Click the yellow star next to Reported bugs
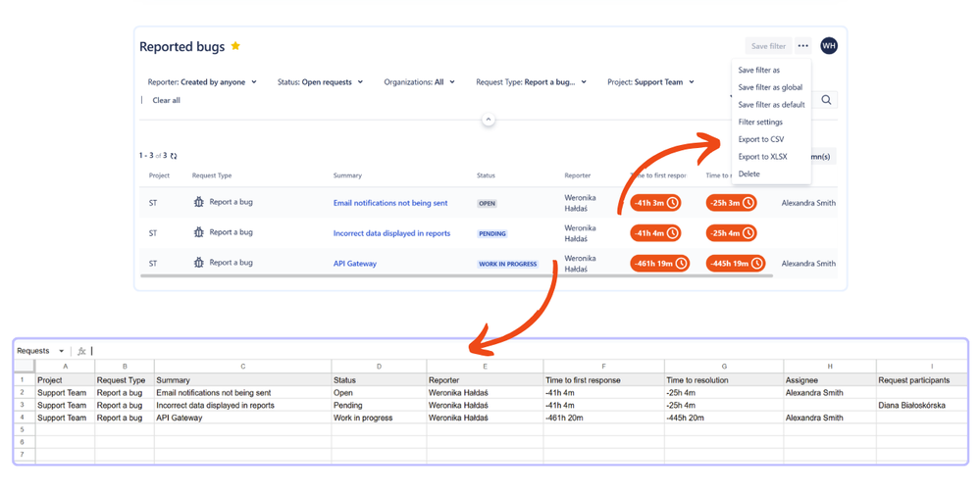 click(x=235, y=46)
